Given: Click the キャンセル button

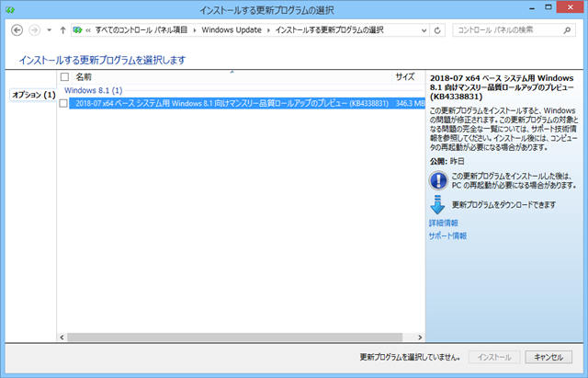Looking at the screenshot, I should 548,357.
